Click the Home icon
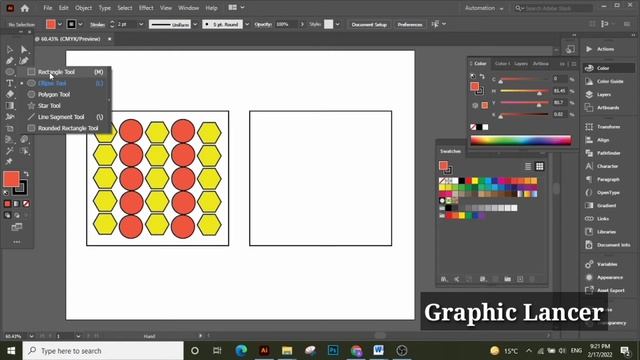This screenshot has height=360, width=640. click(25, 8)
